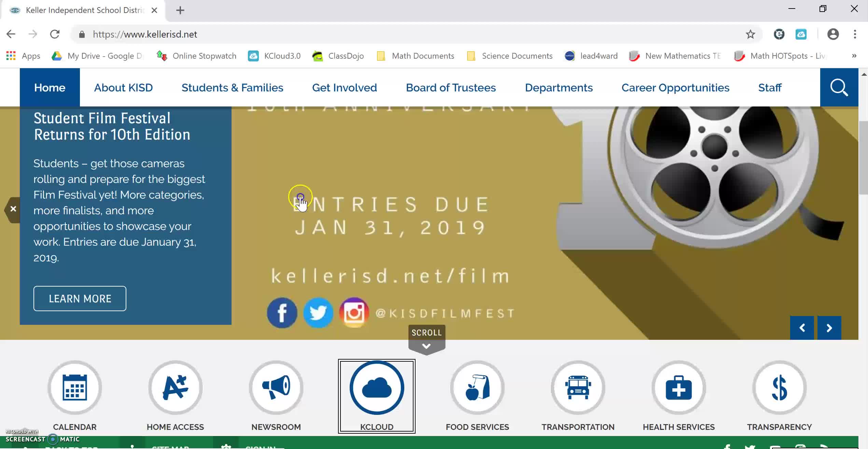Expand the Science Documents bookmark folder
868x449 pixels.
(509, 56)
